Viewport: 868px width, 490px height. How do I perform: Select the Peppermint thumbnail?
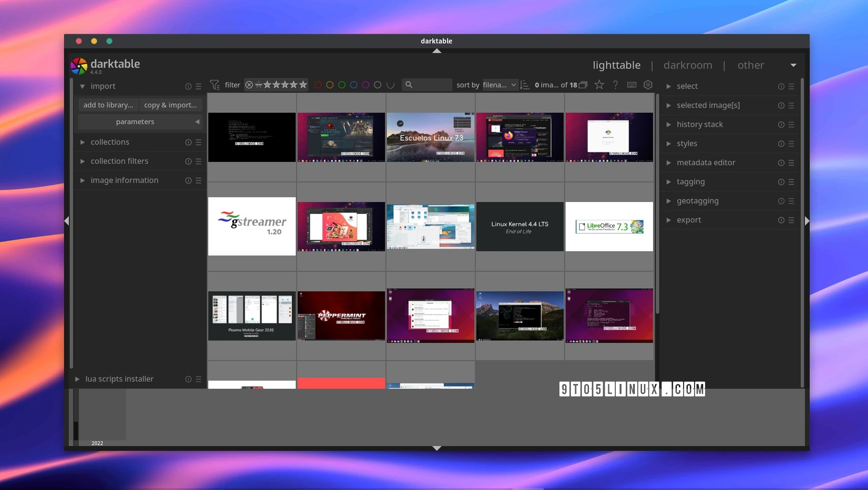(x=341, y=316)
